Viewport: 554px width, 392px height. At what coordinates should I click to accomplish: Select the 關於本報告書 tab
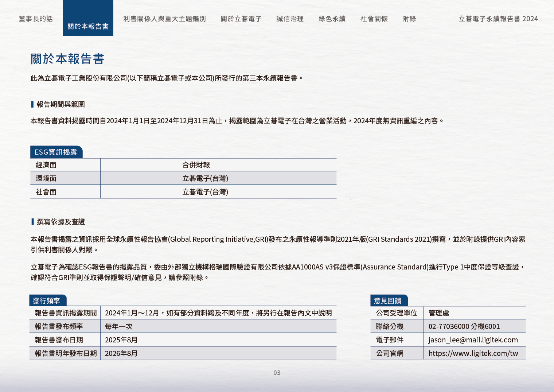pos(88,18)
